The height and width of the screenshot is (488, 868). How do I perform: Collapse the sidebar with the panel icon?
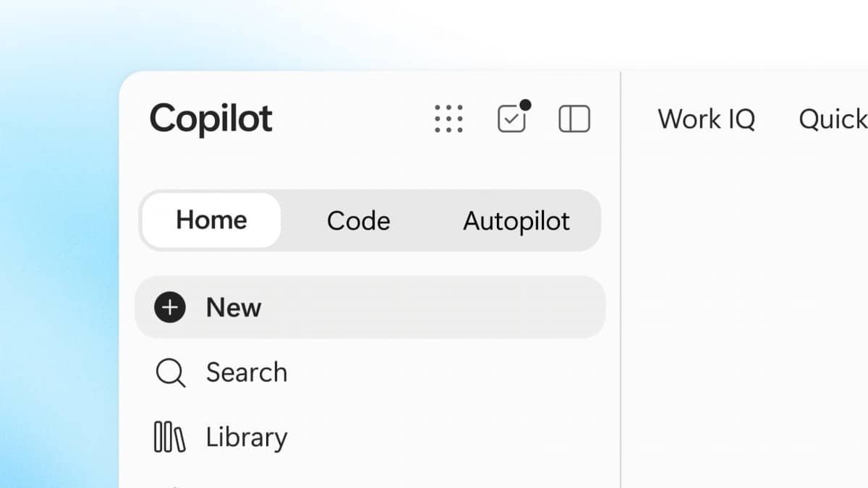point(574,119)
